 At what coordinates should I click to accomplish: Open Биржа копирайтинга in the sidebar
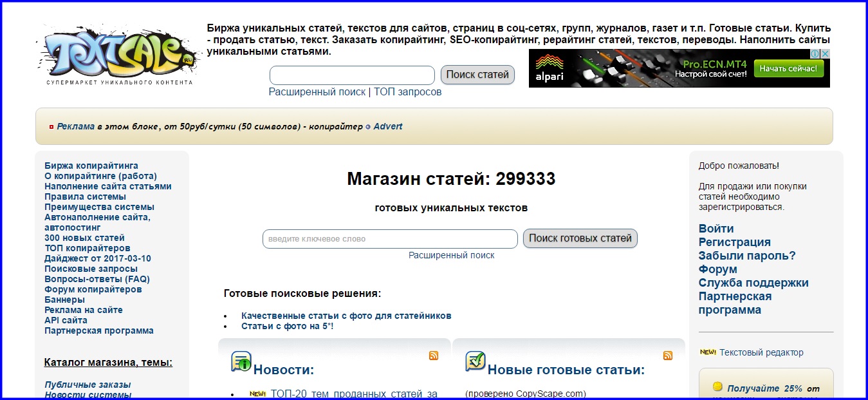click(x=91, y=166)
